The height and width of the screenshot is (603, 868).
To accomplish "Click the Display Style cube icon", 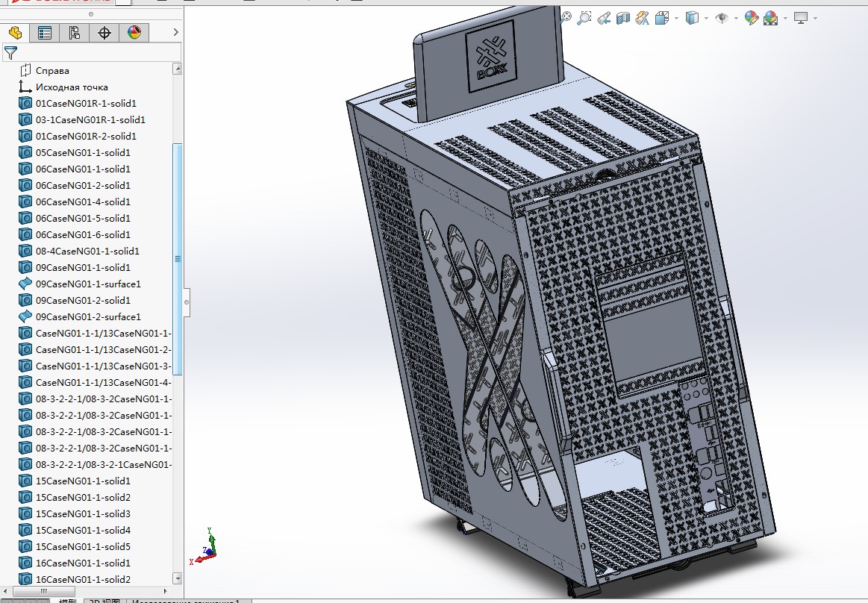I will click(x=692, y=18).
